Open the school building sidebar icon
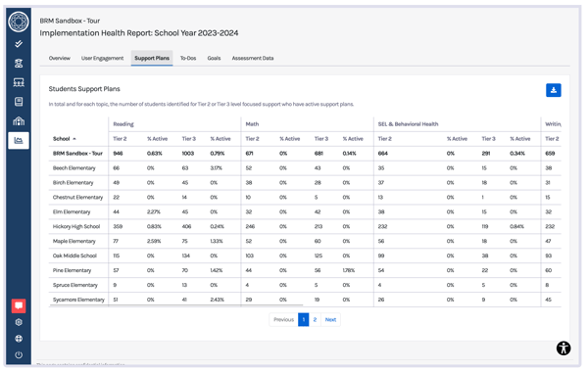This screenshot has width=588, height=371. pos(19,120)
